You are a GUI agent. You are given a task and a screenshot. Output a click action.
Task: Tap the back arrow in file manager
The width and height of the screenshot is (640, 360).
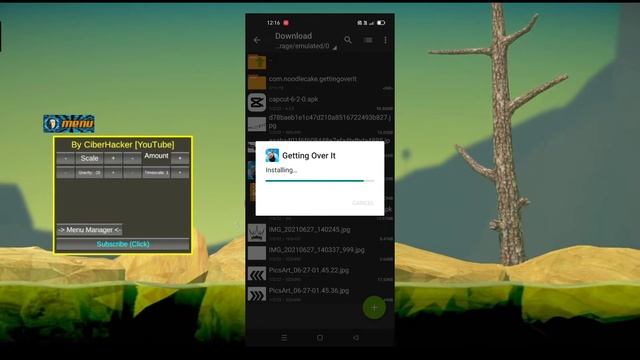pyautogui.click(x=257, y=40)
